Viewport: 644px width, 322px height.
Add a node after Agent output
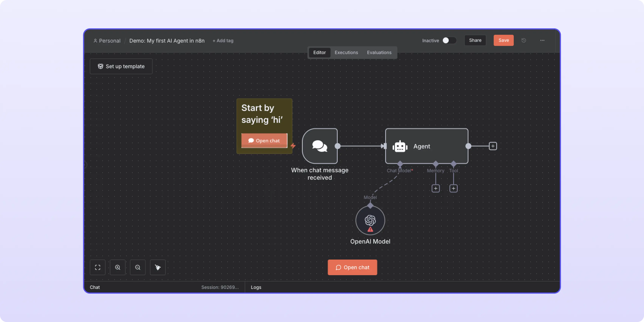(x=493, y=146)
